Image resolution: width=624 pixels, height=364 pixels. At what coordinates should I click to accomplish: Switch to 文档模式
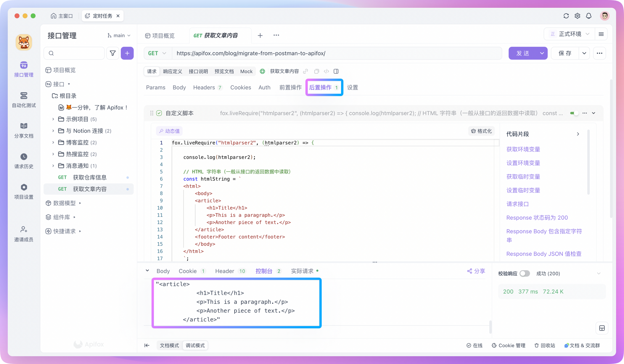pos(169,345)
